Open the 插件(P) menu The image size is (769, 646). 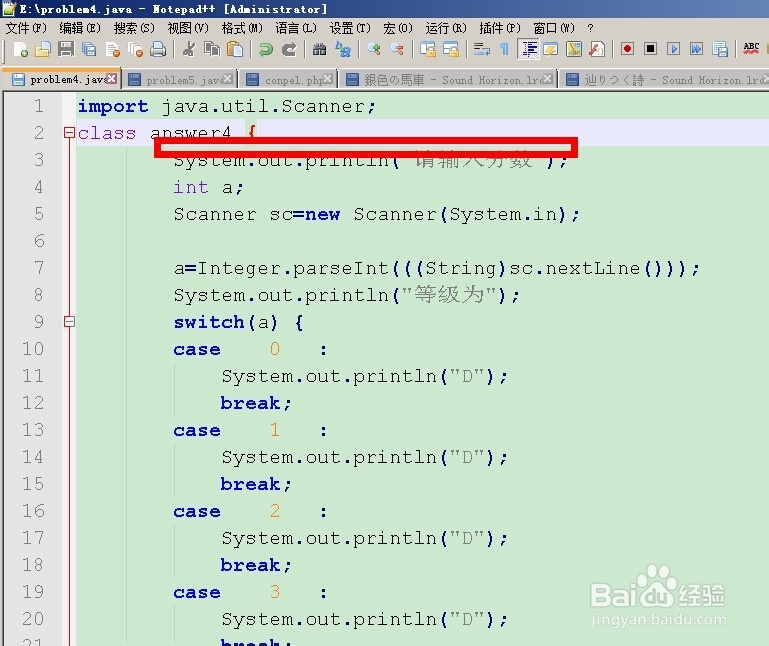coord(500,28)
